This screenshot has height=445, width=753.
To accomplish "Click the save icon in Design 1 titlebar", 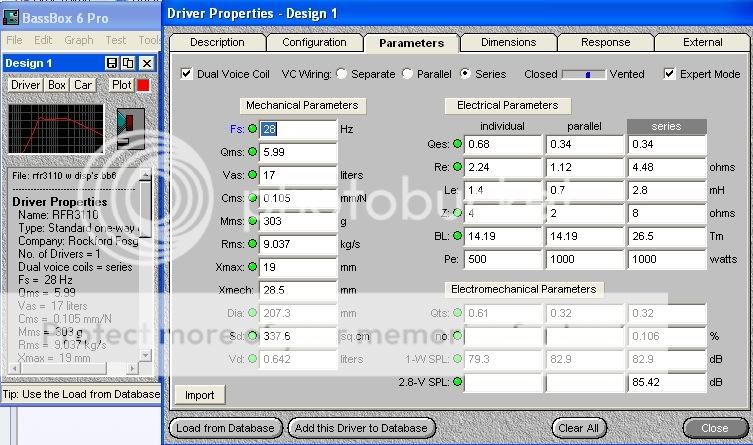I will coord(111,63).
